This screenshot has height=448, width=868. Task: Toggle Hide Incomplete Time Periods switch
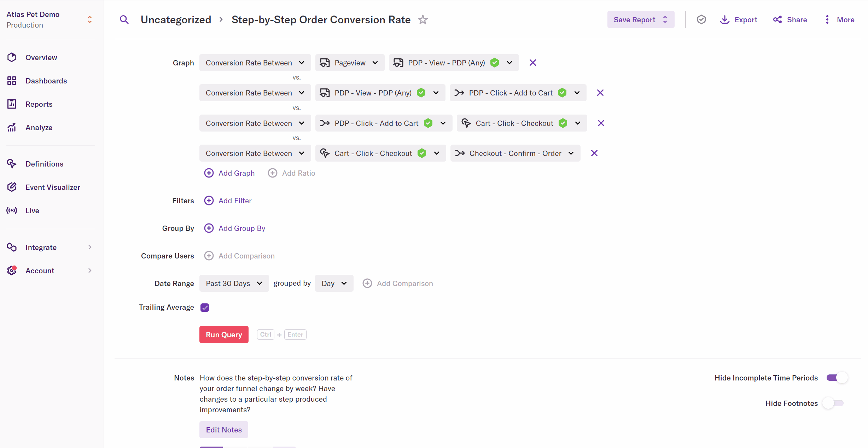pyautogui.click(x=837, y=378)
